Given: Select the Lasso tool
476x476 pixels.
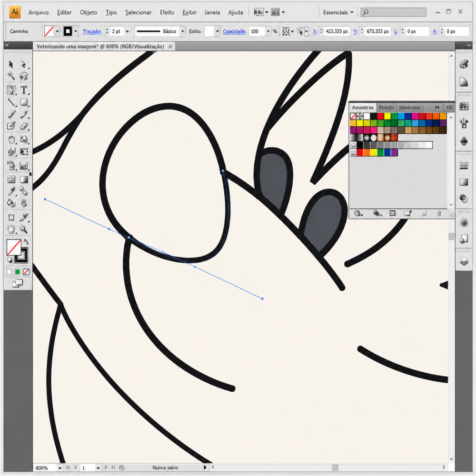Looking at the screenshot, I should pyautogui.click(x=24, y=76).
